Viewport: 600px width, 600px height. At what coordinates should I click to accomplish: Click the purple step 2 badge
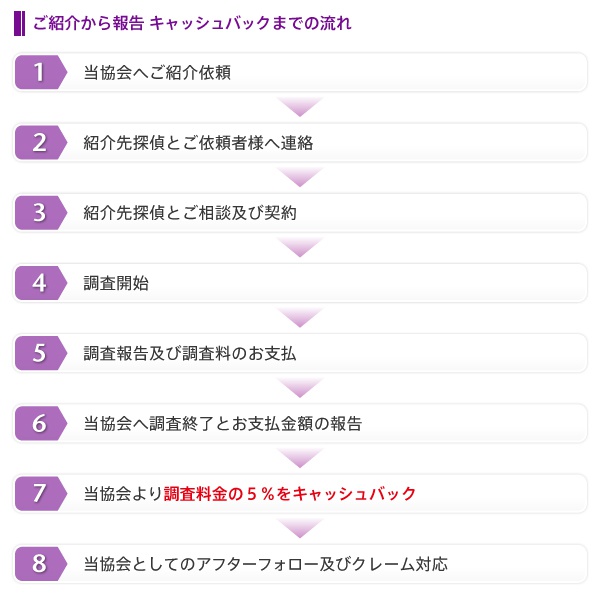[41, 142]
